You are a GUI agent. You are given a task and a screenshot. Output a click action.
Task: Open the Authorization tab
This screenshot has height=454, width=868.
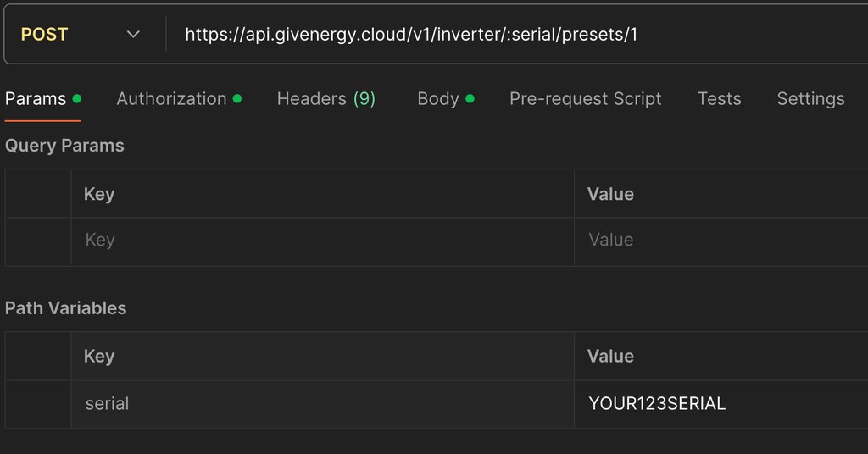point(171,99)
